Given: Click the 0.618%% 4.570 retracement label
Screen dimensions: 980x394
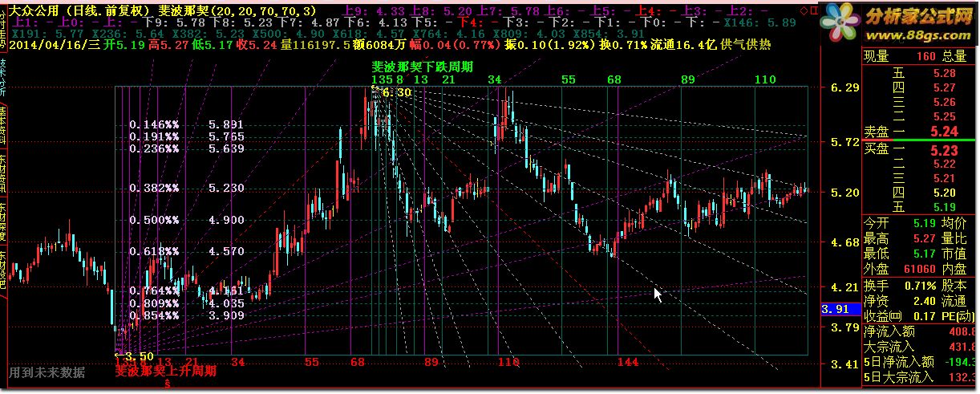Looking at the screenshot, I should pyautogui.click(x=187, y=251).
